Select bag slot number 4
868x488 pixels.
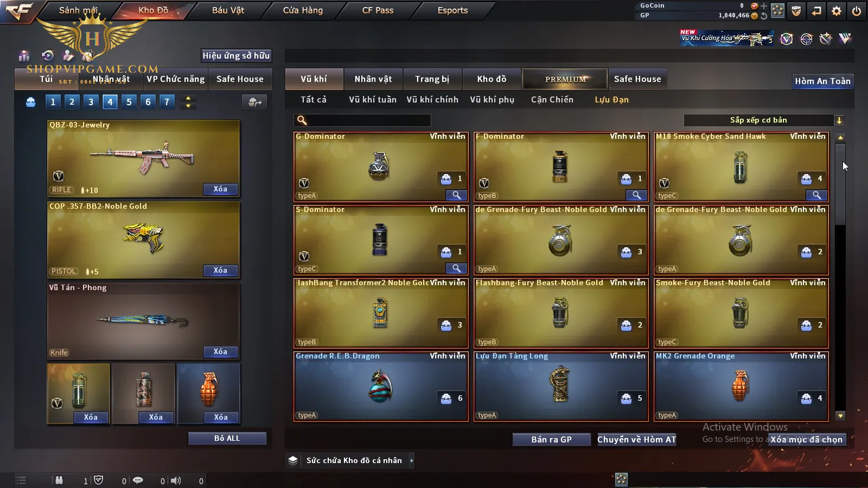click(110, 102)
